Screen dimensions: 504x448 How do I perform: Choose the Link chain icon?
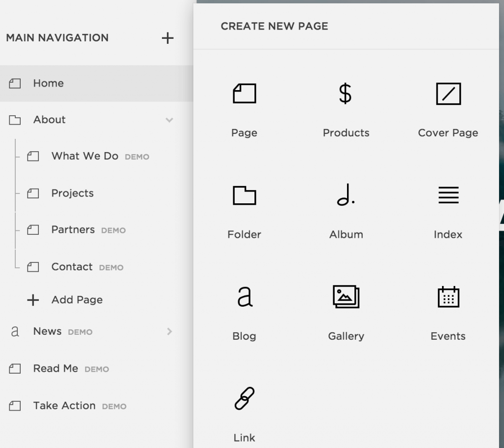click(244, 398)
